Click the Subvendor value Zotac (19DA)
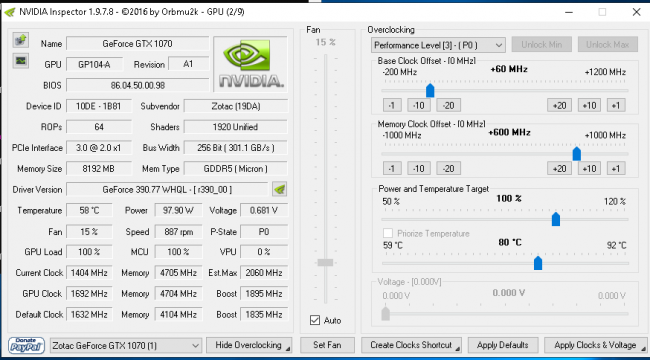The height and width of the screenshot is (360, 650). [235, 106]
